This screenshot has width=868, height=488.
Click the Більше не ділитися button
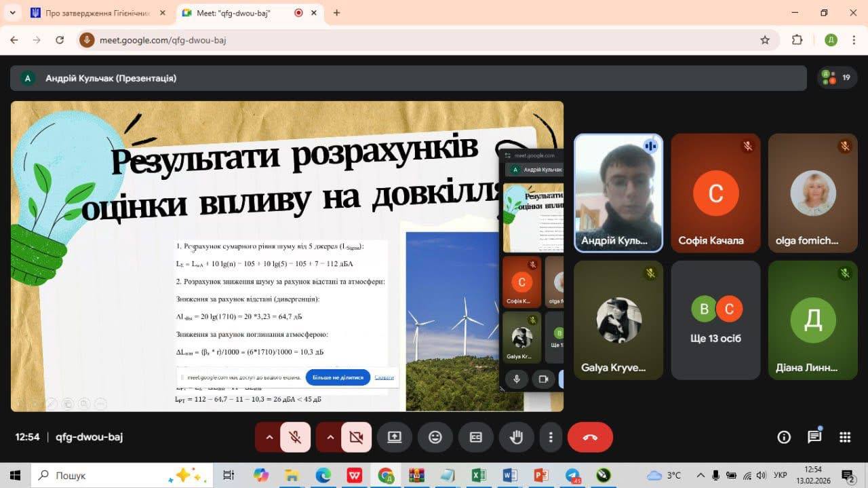tap(338, 377)
